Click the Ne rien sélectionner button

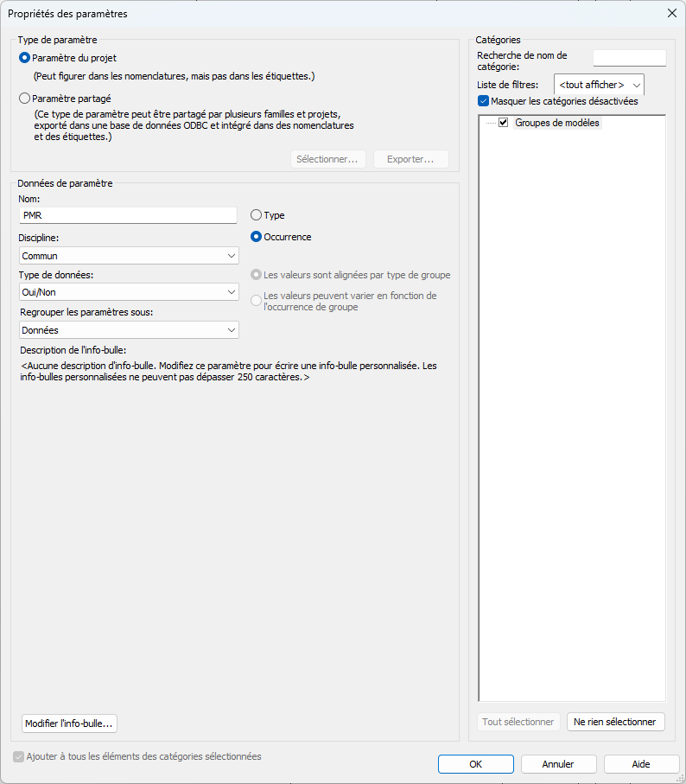pyautogui.click(x=616, y=722)
